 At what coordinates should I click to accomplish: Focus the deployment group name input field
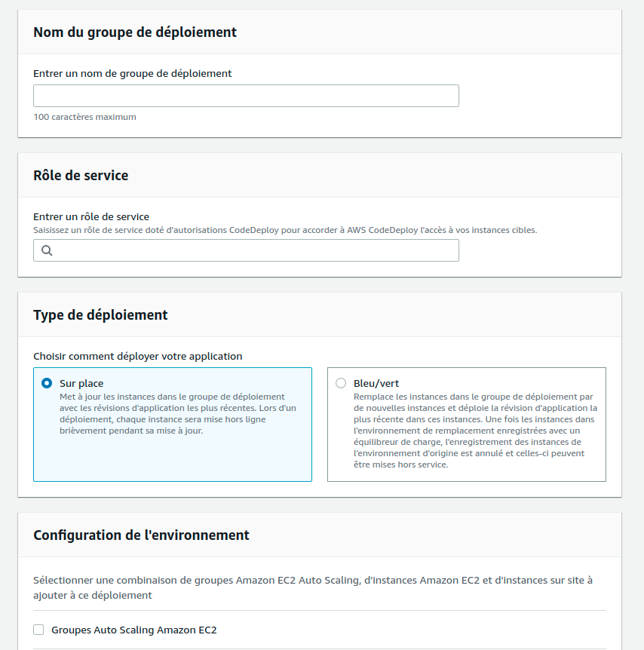246,96
